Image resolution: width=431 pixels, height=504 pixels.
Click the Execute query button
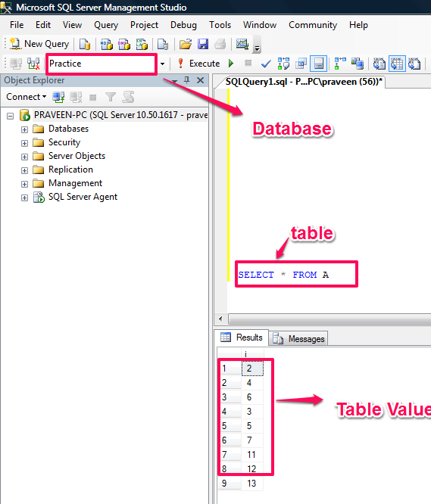[x=199, y=64]
